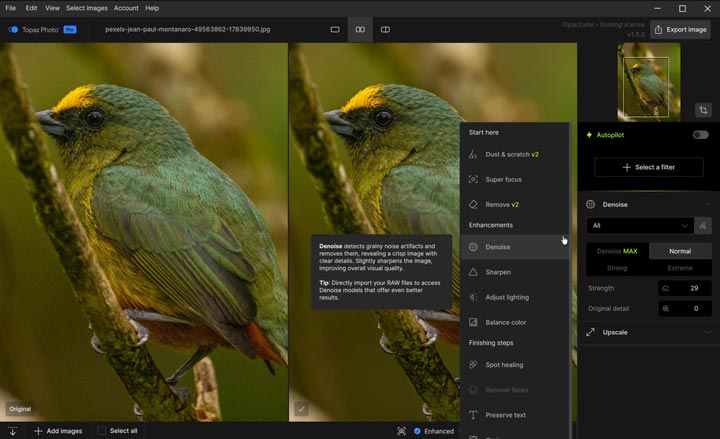Click Original detail value field showing 0

685,309
